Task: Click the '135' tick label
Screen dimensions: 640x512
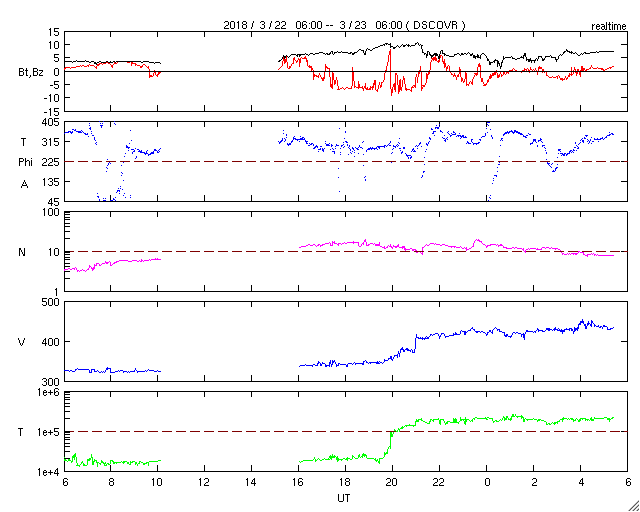Action: pos(51,182)
